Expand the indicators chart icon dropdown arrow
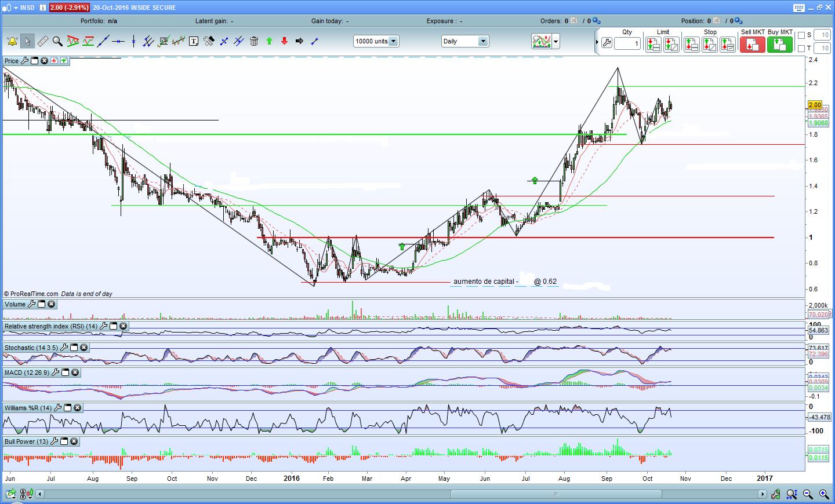835x504 pixels. click(x=556, y=41)
